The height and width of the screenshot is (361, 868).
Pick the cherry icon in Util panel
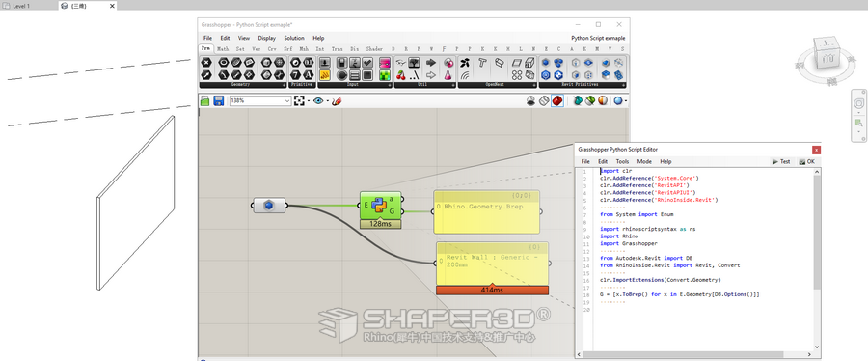point(401,74)
